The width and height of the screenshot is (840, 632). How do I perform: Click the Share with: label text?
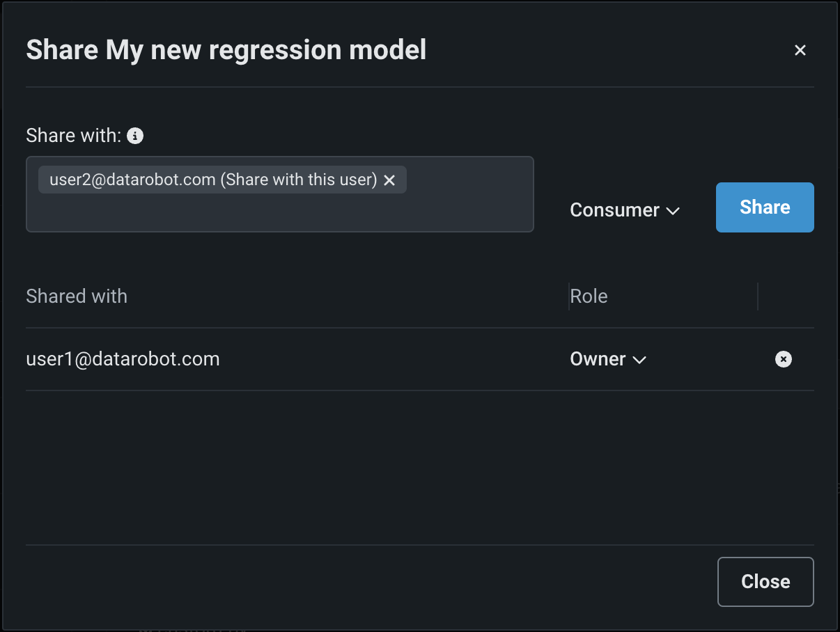[x=73, y=136]
